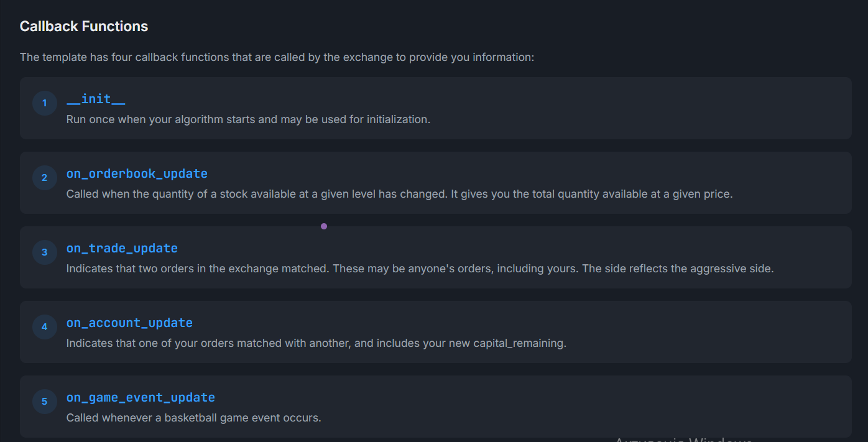Image resolution: width=868 pixels, height=442 pixels.
Task: Click the 'Called whenever a basketball game event occurs' text
Action: (193, 418)
